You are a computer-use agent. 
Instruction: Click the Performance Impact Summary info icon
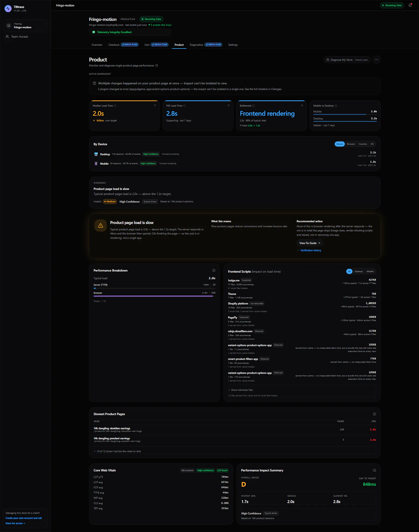[374, 470]
